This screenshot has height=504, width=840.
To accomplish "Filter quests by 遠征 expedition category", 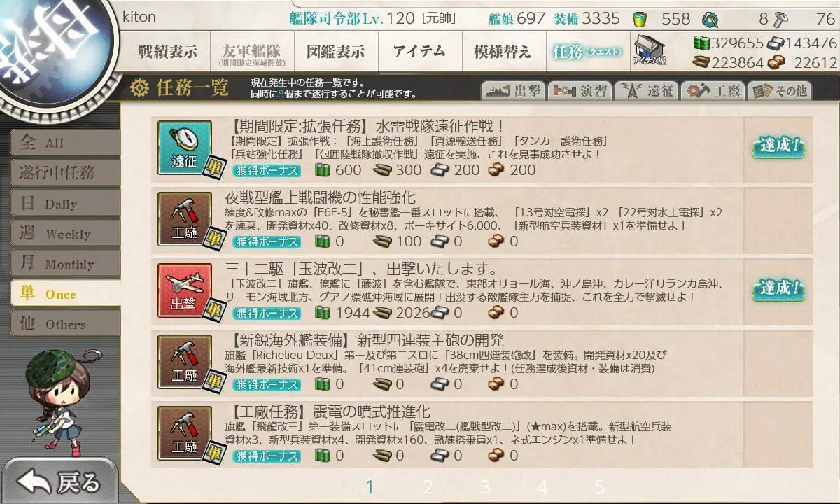I will [646, 91].
